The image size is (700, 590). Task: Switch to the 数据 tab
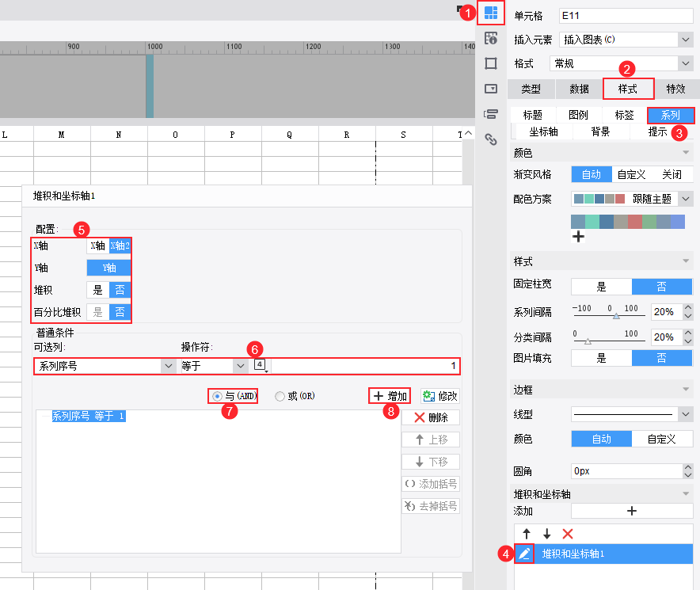pyautogui.click(x=579, y=89)
